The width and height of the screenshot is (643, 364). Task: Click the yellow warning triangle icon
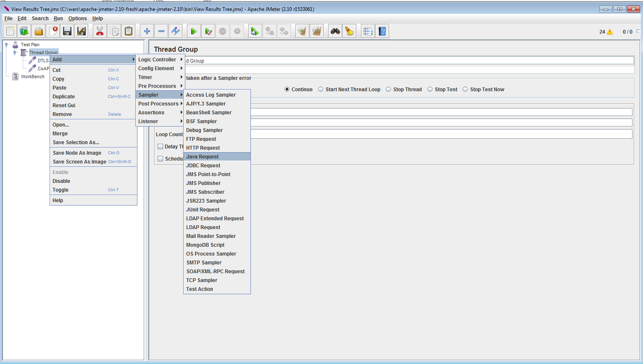pos(610,32)
